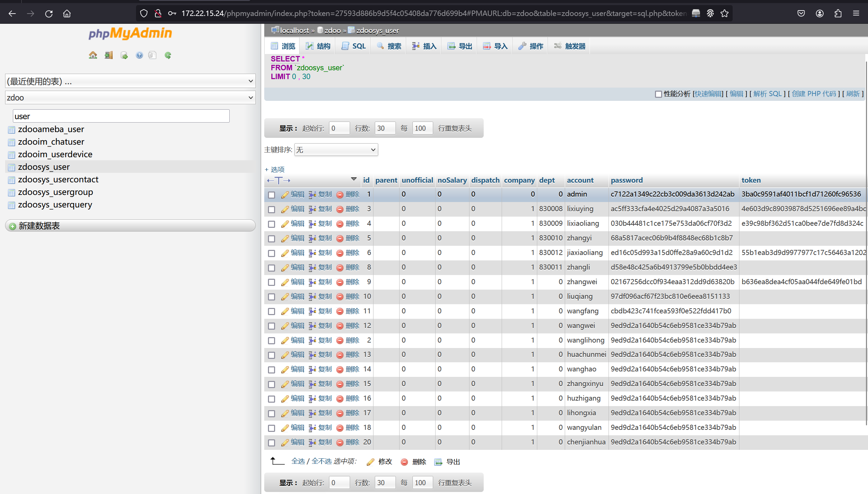Screen dimensions: 868x494
Task: Bookmark page with the star icon
Action: (724, 14)
